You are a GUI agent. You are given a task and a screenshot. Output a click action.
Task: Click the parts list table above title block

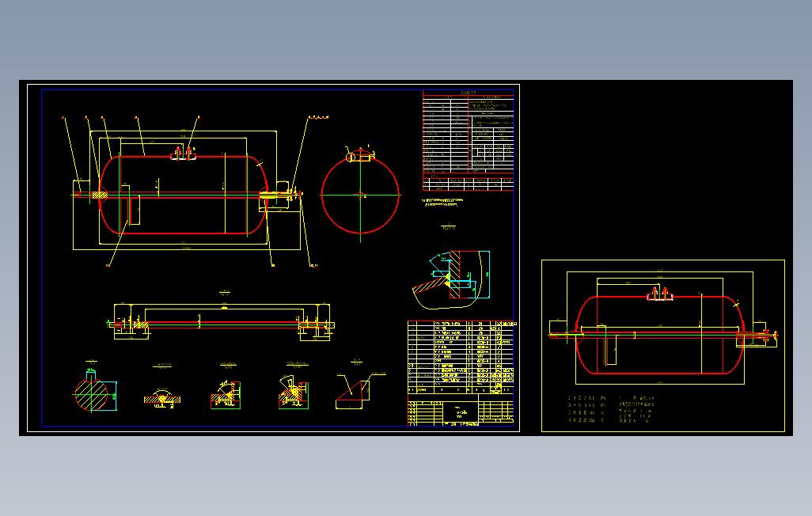[x=461, y=358]
